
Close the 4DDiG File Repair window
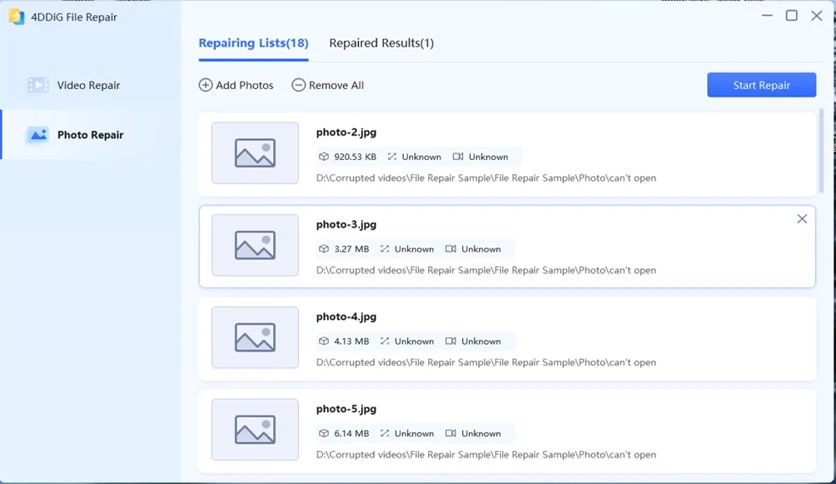pyautogui.click(x=816, y=16)
